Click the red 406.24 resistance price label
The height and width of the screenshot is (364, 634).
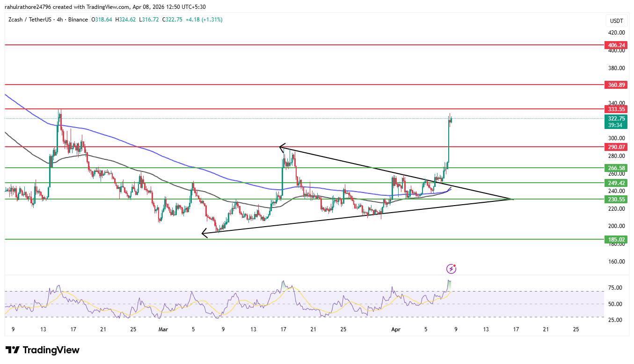[x=616, y=45]
